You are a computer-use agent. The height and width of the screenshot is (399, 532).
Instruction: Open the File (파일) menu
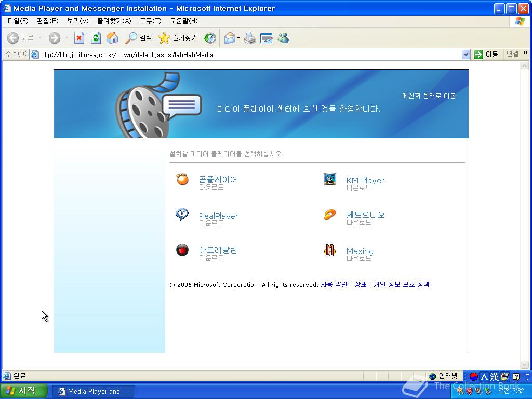(x=18, y=21)
